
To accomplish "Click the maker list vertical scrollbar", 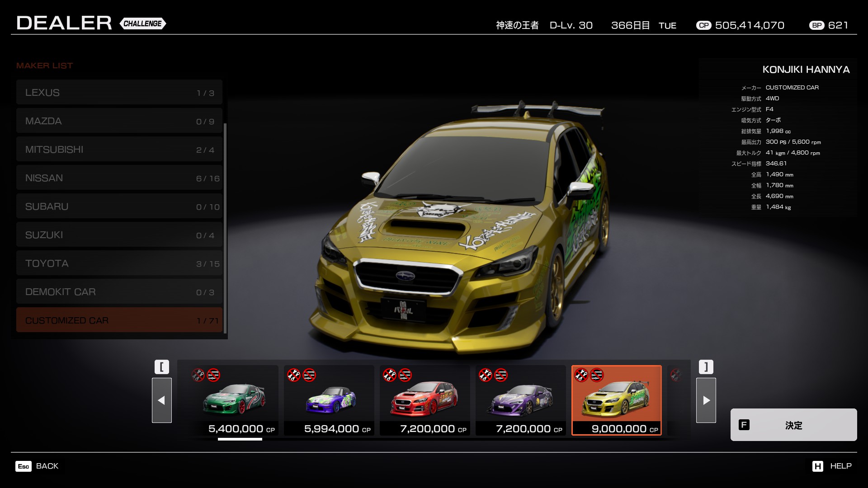I will 225,226.
